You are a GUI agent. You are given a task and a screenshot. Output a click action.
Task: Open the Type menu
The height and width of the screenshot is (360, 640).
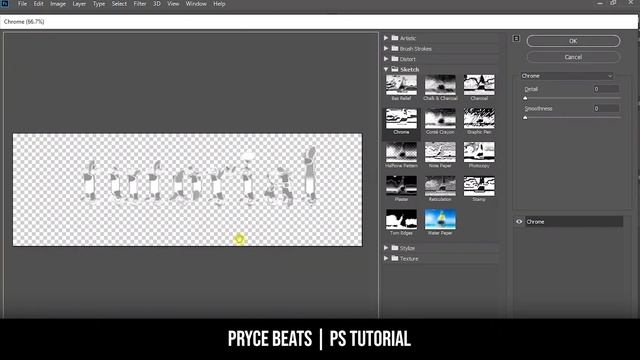[99, 4]
